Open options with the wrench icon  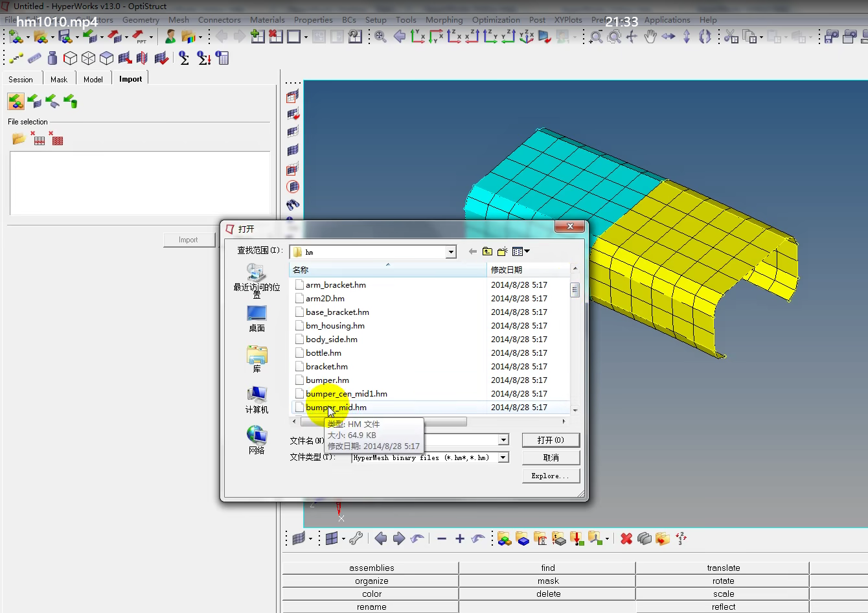355,538
